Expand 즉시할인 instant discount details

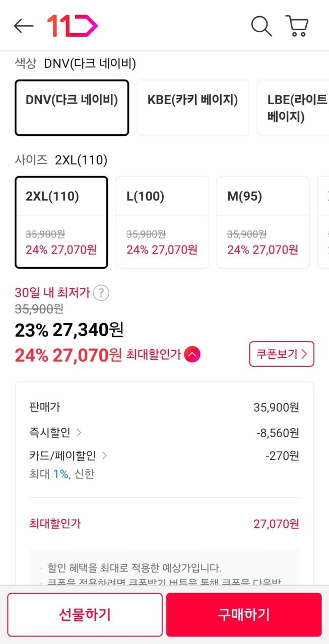point(55,432)
